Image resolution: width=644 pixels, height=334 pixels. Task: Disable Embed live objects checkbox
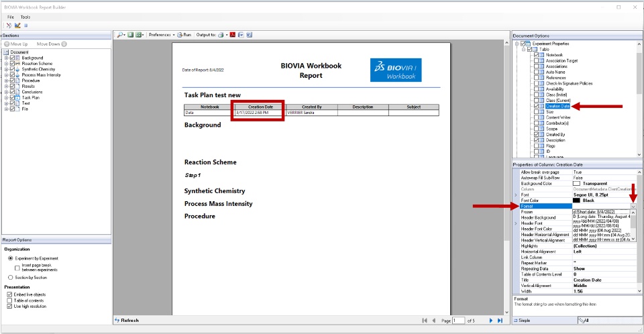click(x=9, y=294)
